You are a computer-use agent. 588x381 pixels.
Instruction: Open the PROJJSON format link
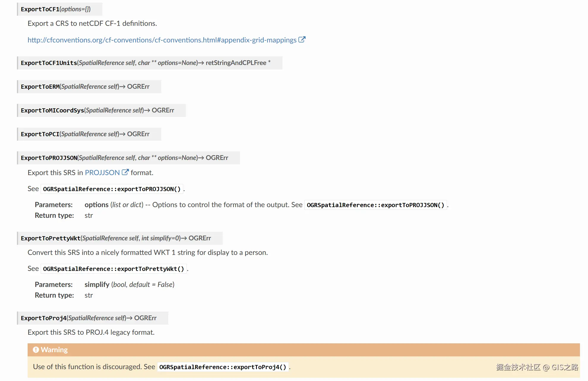[x=102, y=173]
